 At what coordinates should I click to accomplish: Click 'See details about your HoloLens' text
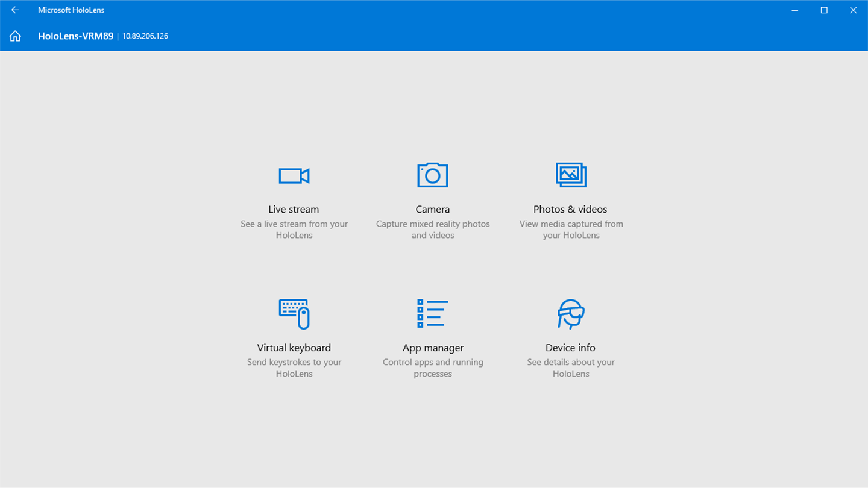tap(571, 368)
